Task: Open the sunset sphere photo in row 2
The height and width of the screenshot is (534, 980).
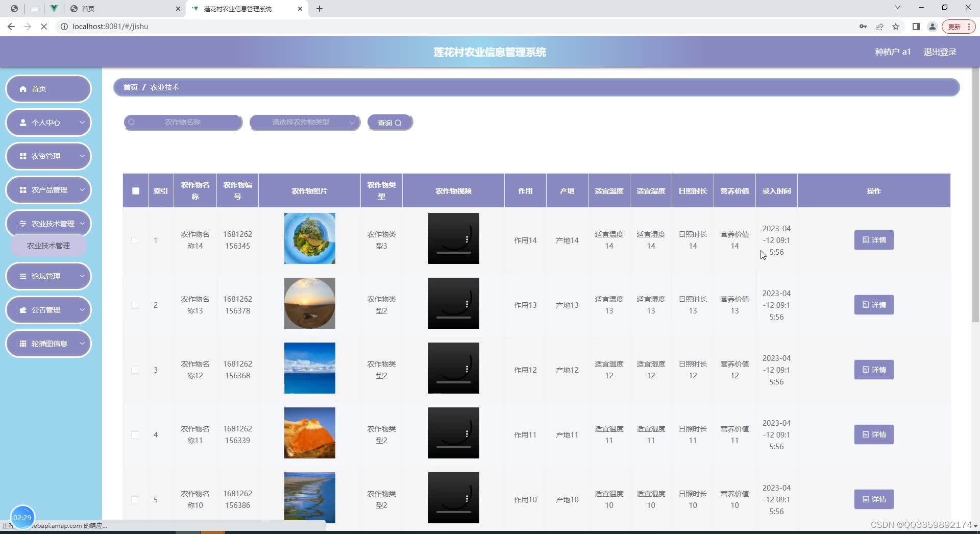Action: tap(310, 303)
